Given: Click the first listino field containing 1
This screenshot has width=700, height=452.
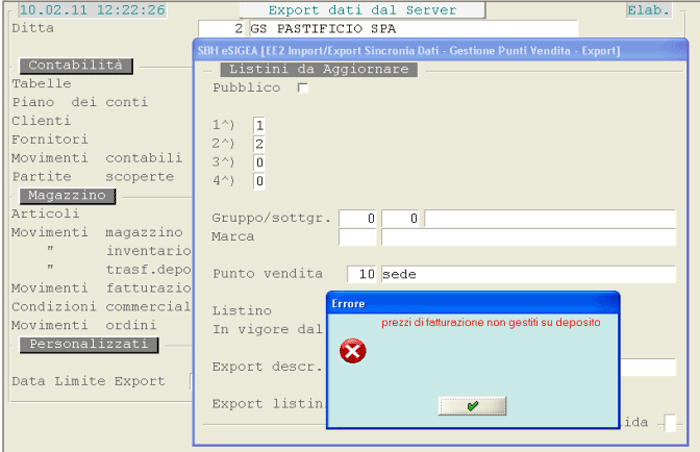Looking at the screenshot, I should pos(259,126).
